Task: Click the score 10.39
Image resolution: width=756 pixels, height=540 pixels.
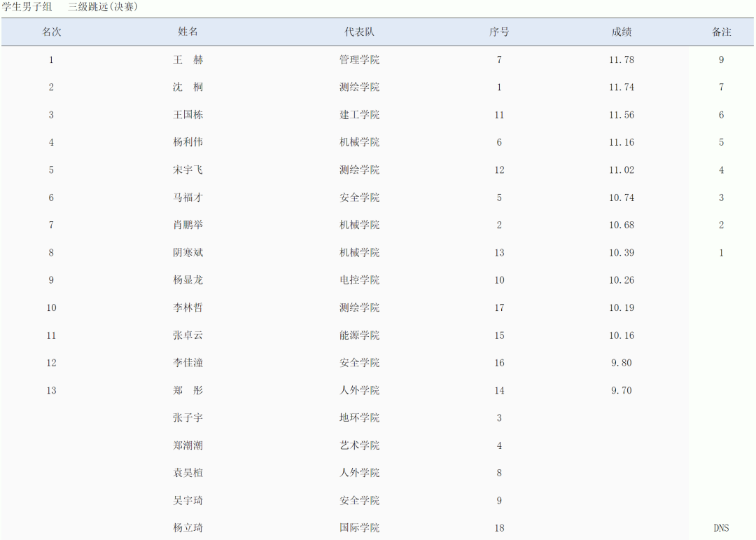Action: [x=622, y=253]
